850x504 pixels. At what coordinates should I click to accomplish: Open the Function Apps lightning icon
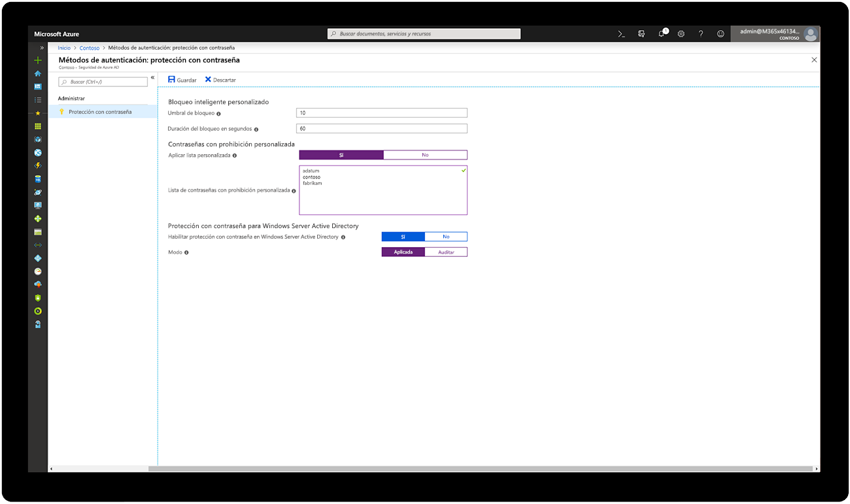click(38, 165)
